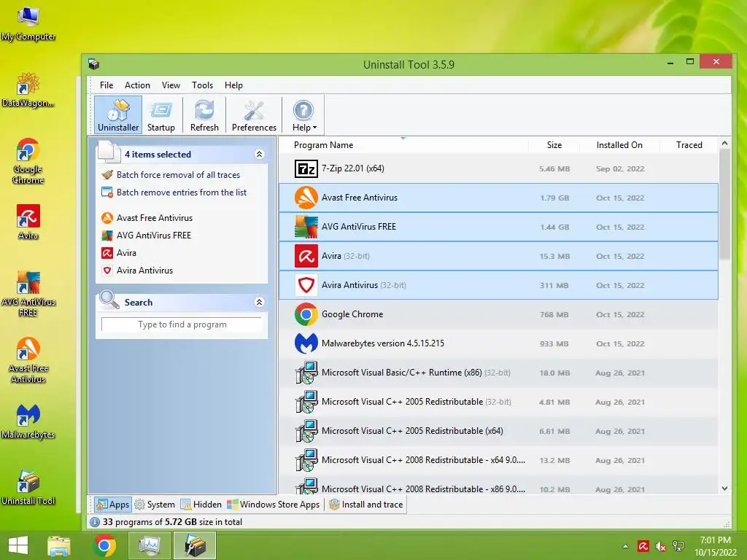
Task: Open My Computer desktop icon
Action: 28,24
